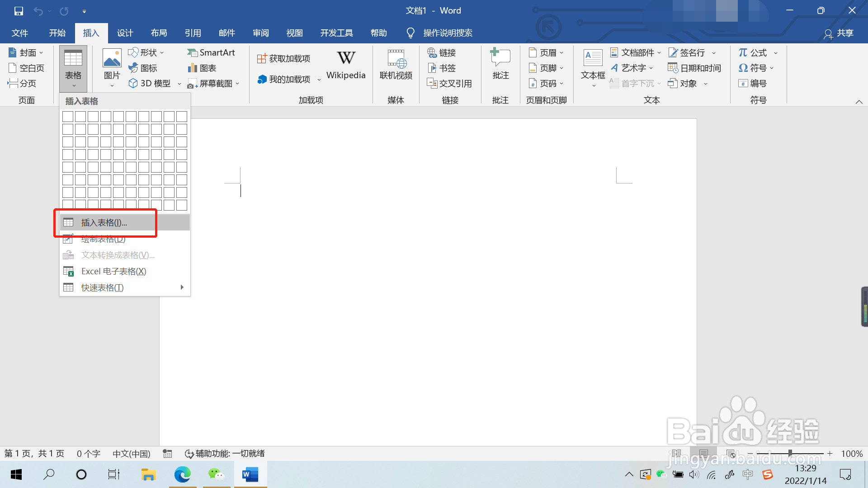
Task: Choose 插入表格(I)... menu entry
Action: (104, 223)
